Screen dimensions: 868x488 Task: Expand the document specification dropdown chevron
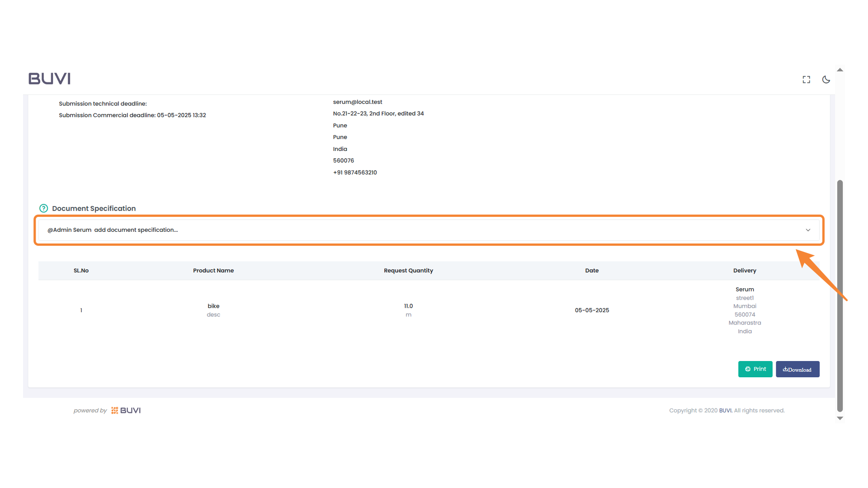point(808,230)
